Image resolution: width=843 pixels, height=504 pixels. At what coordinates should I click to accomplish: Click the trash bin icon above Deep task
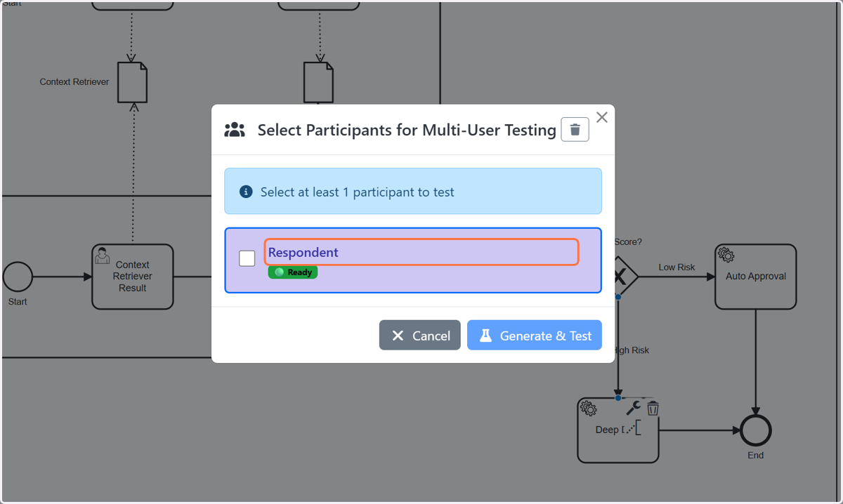(x=653, y=408)
